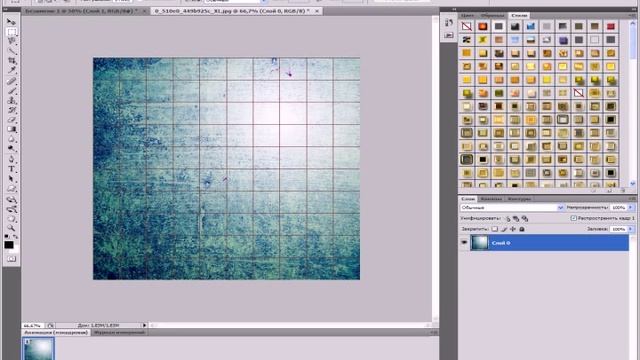Viewport: 640px width, 360px height.
Task: Select the Brush tool
Action: click(11, 91)
